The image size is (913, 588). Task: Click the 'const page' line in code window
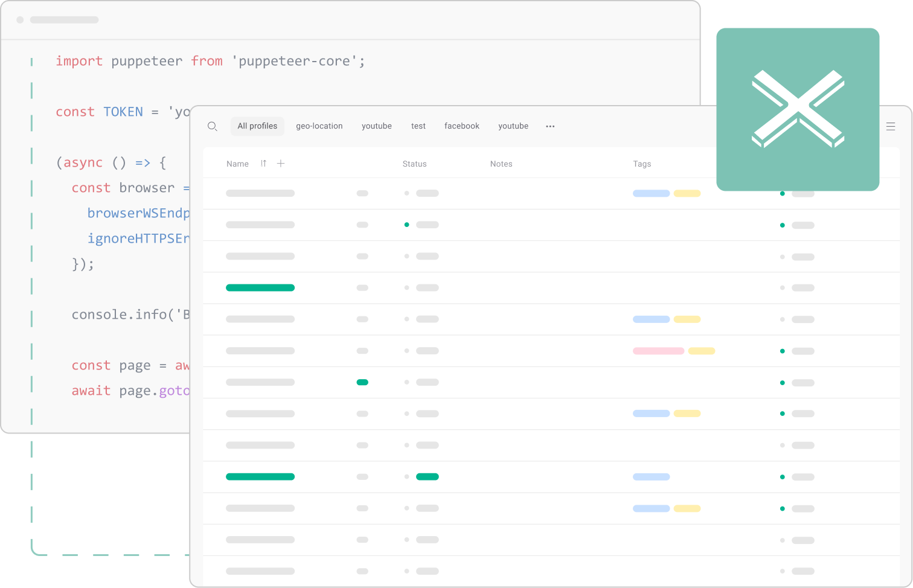[130, 365]
